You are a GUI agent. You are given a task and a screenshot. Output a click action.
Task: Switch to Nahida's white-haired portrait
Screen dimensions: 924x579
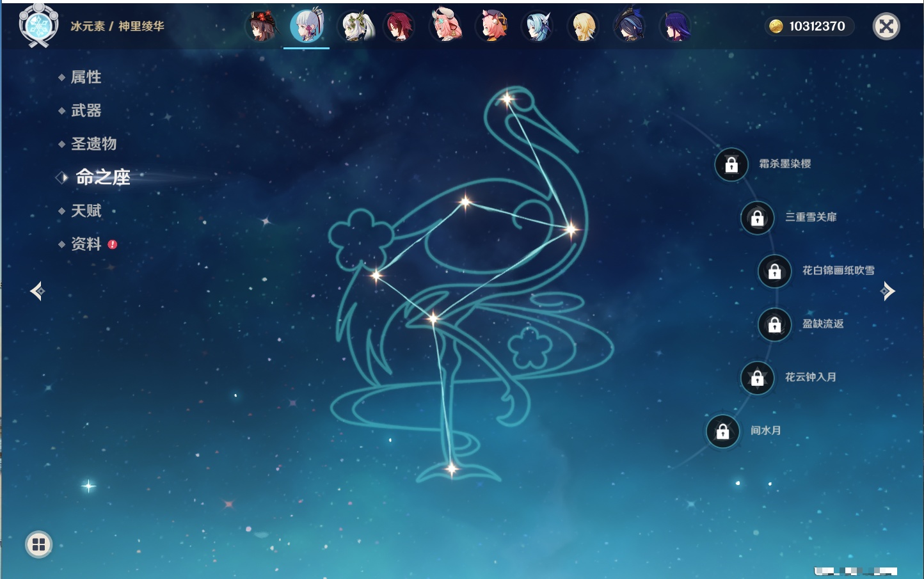[x=355, y=26]
